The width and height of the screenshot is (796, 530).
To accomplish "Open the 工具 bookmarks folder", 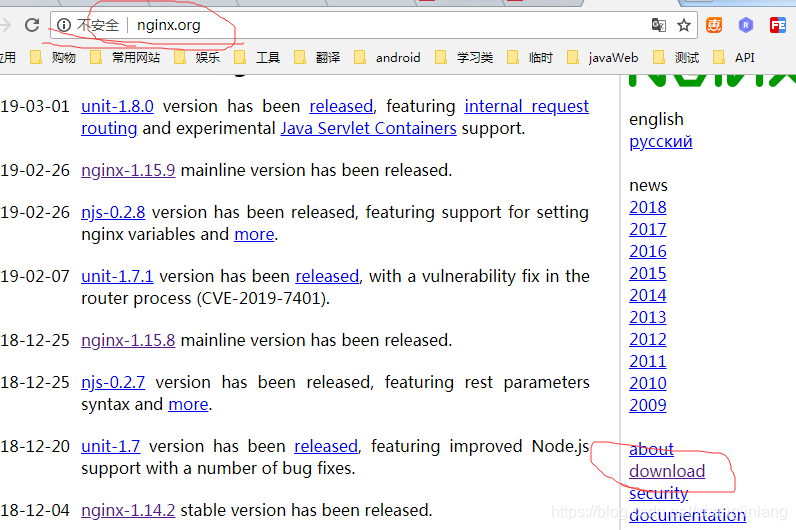I will [x=257, y=57].
